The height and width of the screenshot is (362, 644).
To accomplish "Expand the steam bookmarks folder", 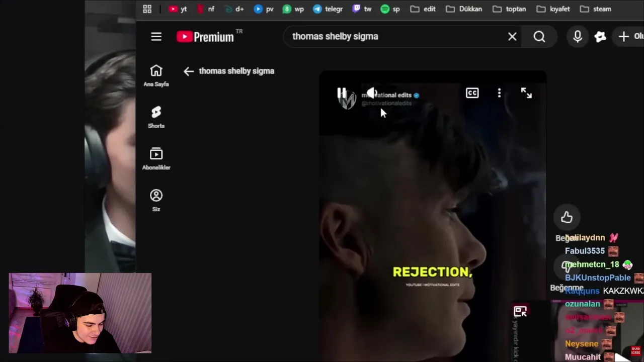I will [596, 9].
